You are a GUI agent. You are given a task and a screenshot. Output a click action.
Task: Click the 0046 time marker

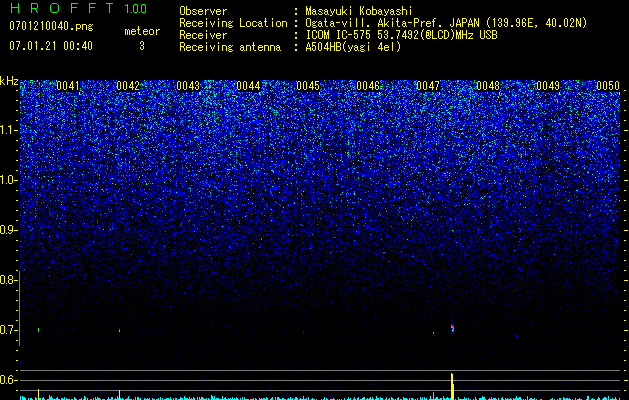coord(368,86)
